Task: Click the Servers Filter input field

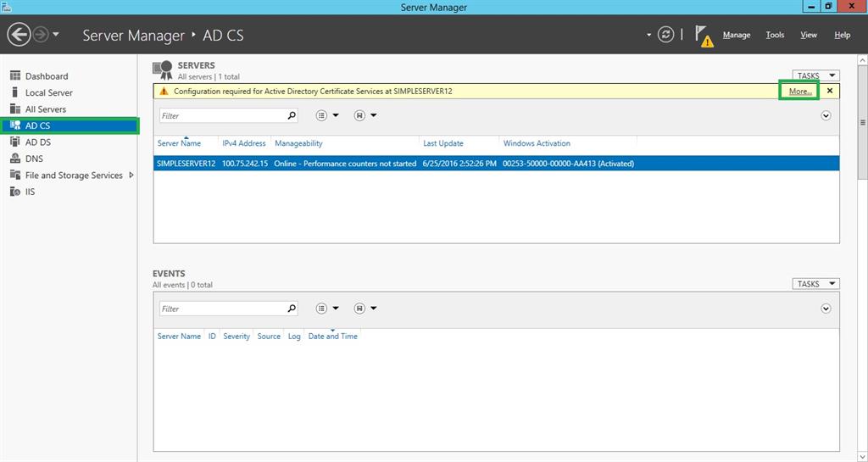Action: [223, 115]
